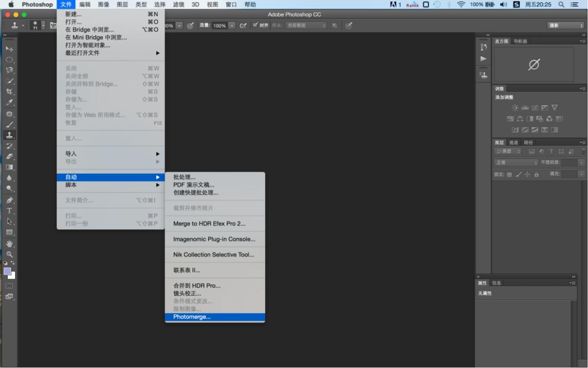Screen dimensions: 588x368
Task: Select the Hand tool
Action: point(9,244)
